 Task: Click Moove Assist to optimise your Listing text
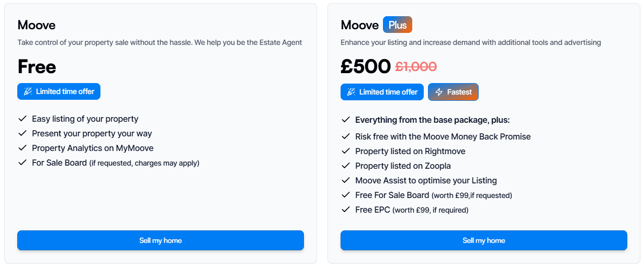pos(426,181)
